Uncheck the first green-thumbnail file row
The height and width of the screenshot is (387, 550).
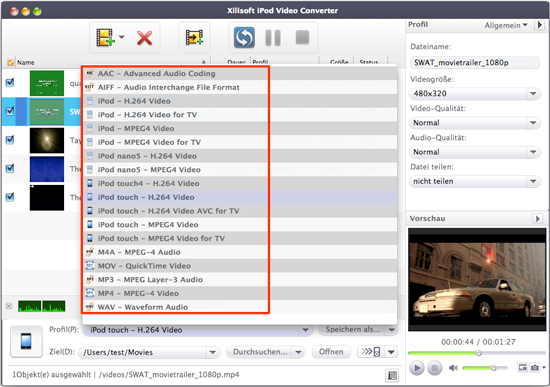click(10, 83)
